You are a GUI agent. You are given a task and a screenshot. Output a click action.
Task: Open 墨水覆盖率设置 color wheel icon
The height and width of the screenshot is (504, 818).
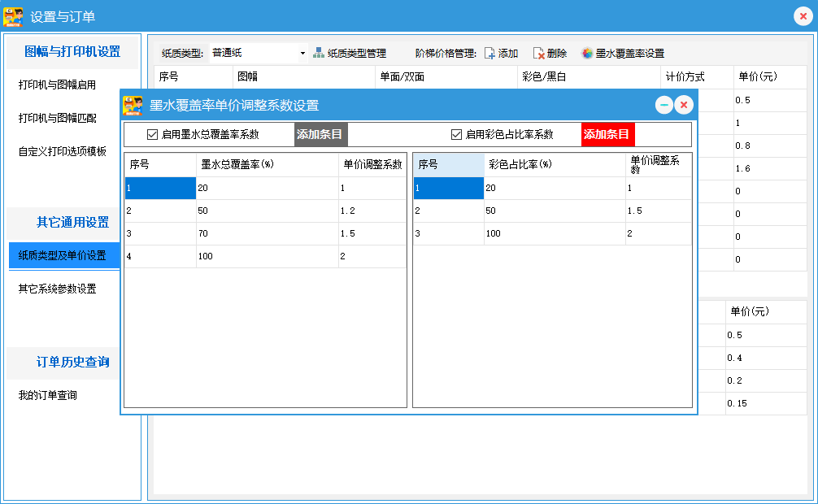(x=587, y=54)
